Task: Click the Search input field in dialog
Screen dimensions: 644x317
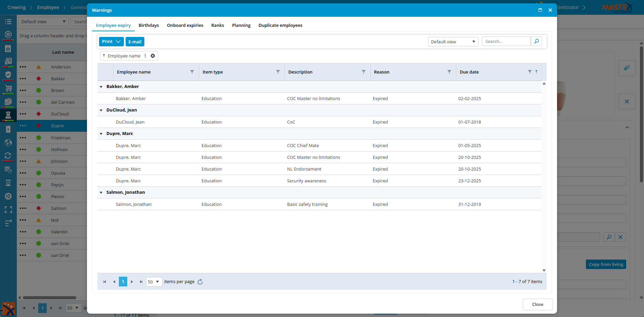Action: 506,41
